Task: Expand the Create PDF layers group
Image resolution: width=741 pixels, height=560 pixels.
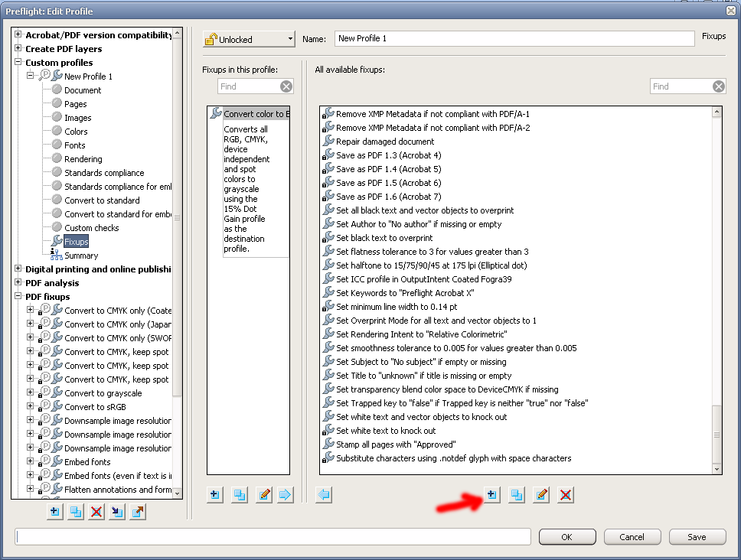Action: pyautogui.click(x=18, y=48)
